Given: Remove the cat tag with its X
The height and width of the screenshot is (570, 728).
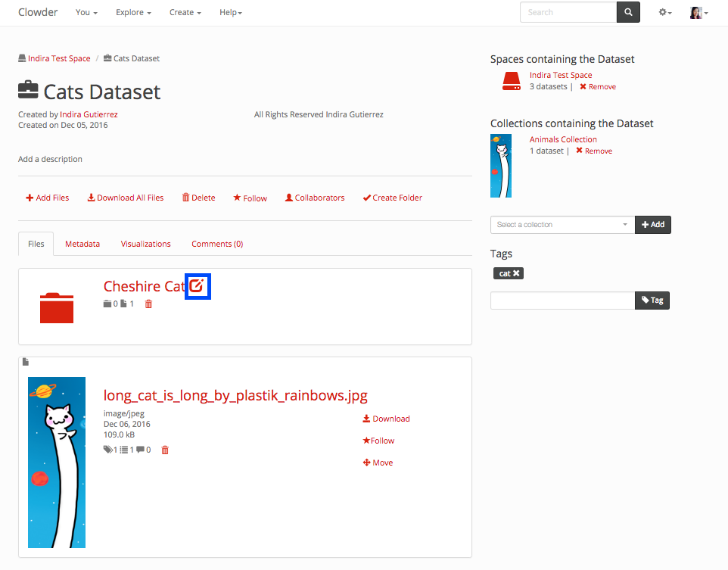Looking at the screenshot, I should 516,273.
